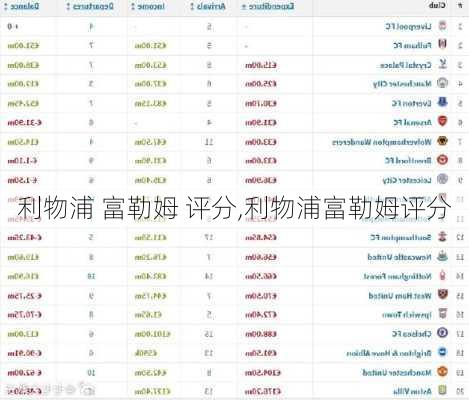Click the Wolverhampton Wanderers club crest
The image size is (469, 400).
[442, 141]
